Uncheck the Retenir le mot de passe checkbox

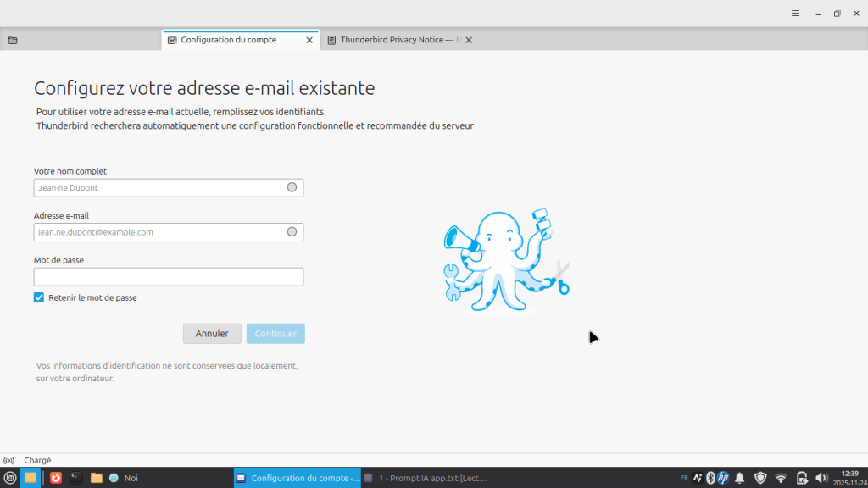pyautogui.click(x=39, y=297)
